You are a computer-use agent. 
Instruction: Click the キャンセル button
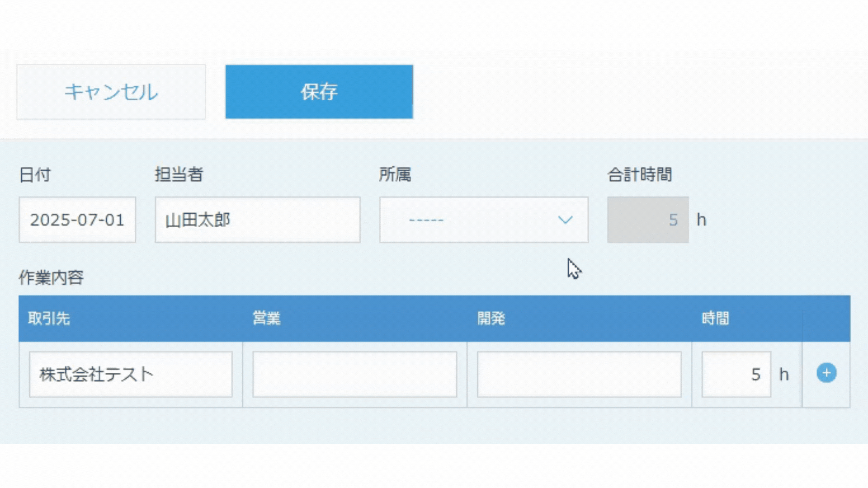tap(111, 92)
